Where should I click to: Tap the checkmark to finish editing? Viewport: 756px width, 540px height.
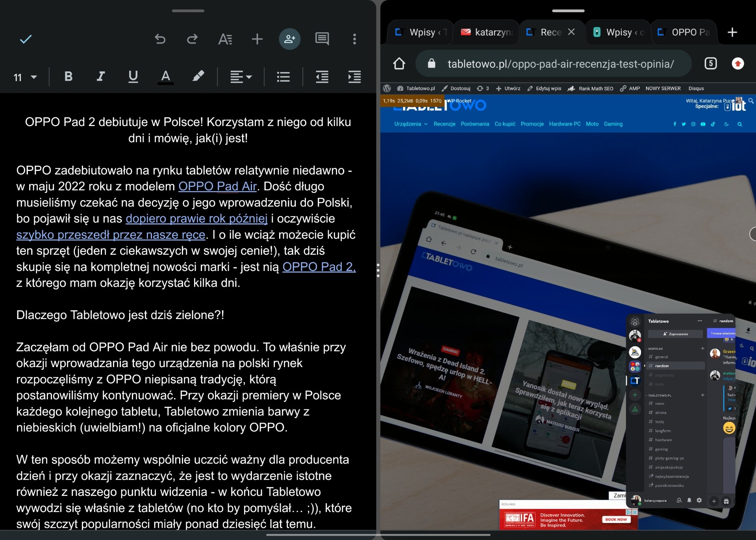[x=26, y=39]
